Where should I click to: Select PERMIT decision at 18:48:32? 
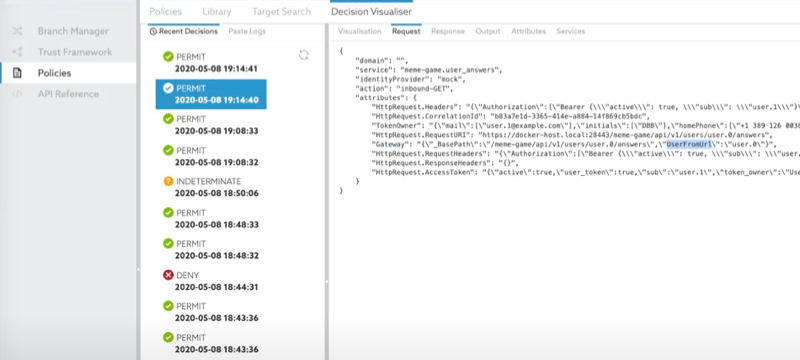(x=211, y=250)
